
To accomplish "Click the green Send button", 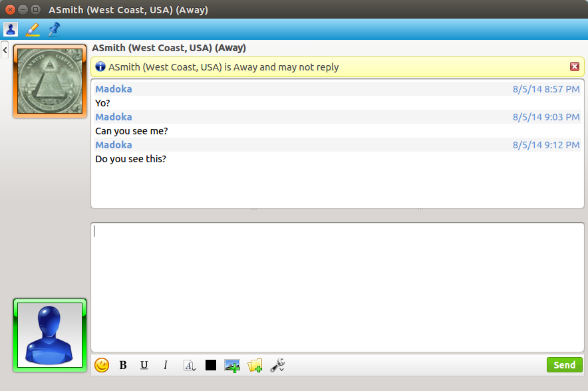I will [x=564, y=365].
